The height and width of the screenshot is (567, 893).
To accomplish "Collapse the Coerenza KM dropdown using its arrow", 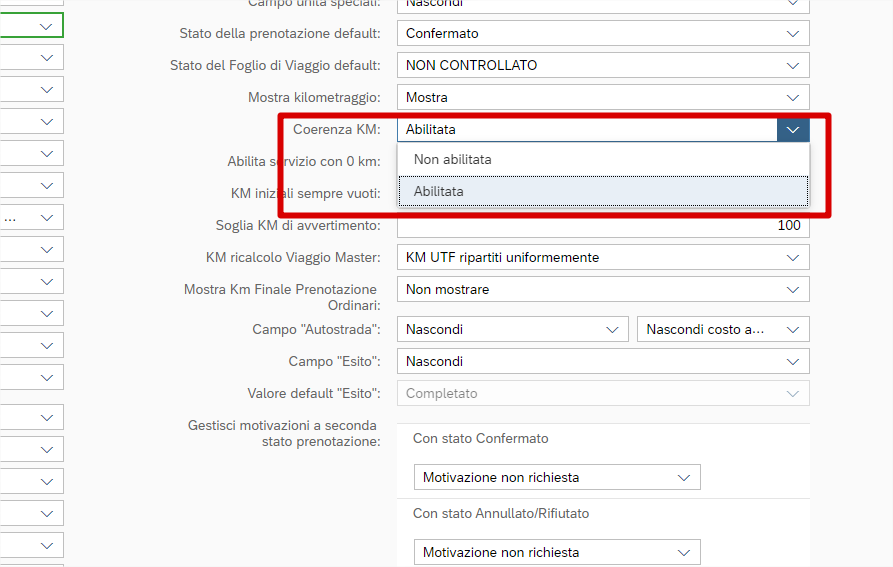I will 793,129.
